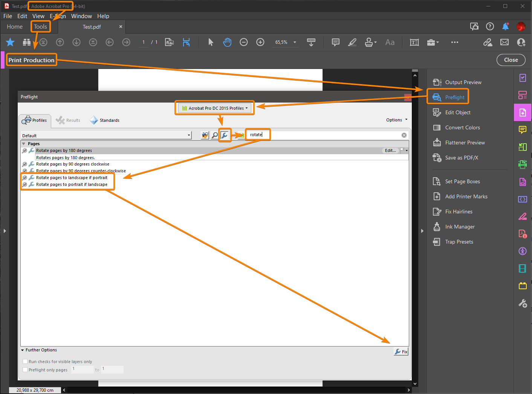Screen dimensions: 532x394
Task: Collapse the Further Options section
Action: pyautogui.click(x=23, y=350)
